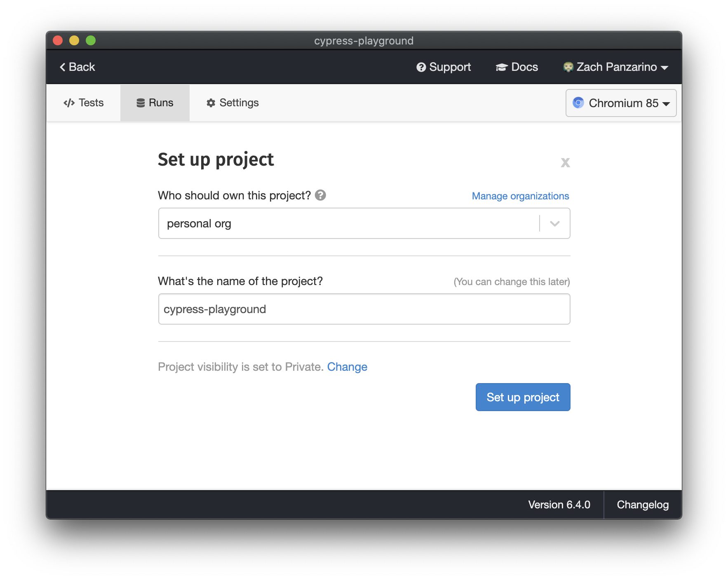The image size is (728, 580).
Task: Click the project name input field
Action: pos(364,309)
